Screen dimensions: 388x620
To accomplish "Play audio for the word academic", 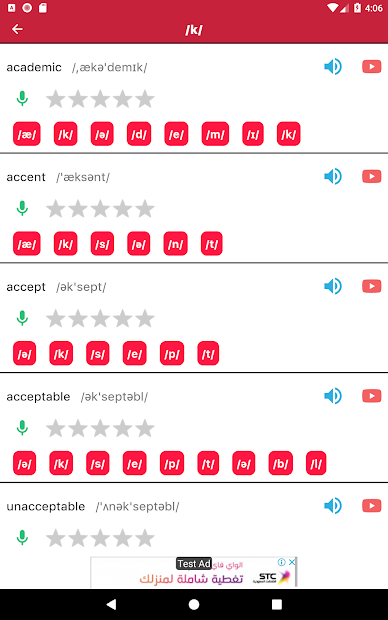I will [x=333, y=66].
